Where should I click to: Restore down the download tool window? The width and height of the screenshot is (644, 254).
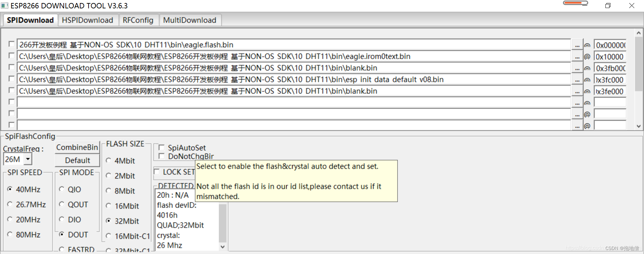coord(608,6)
